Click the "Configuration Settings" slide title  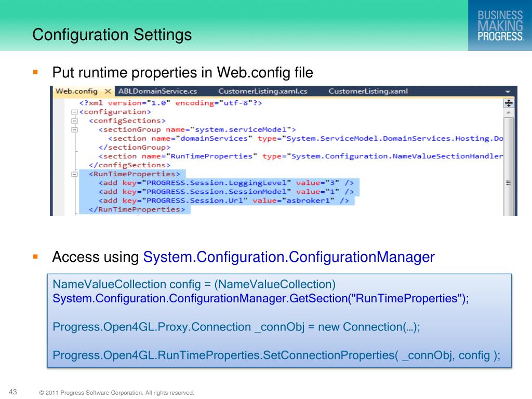(x=112, y=35)
